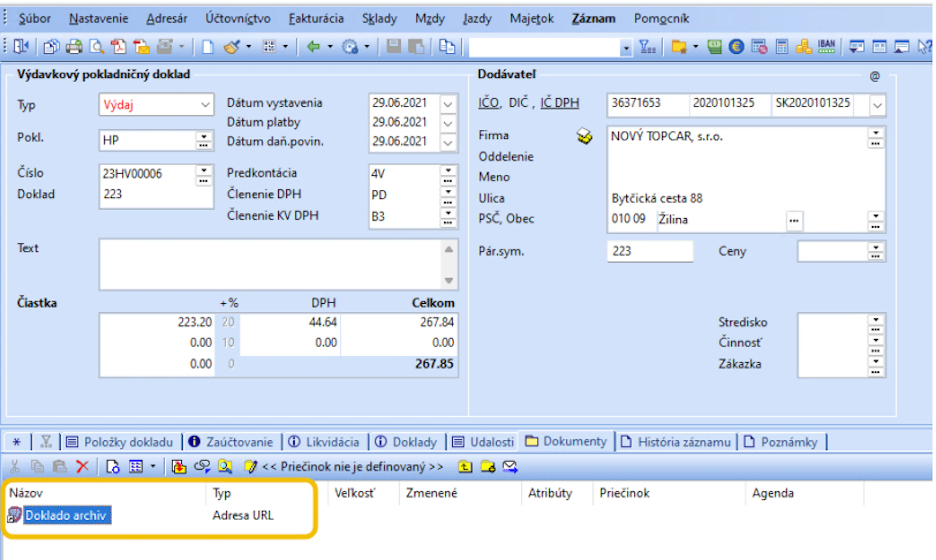This screenshot has width=936, height=560.
Task: Click the Text field scroll up arrow
Action: pos(449,250)
